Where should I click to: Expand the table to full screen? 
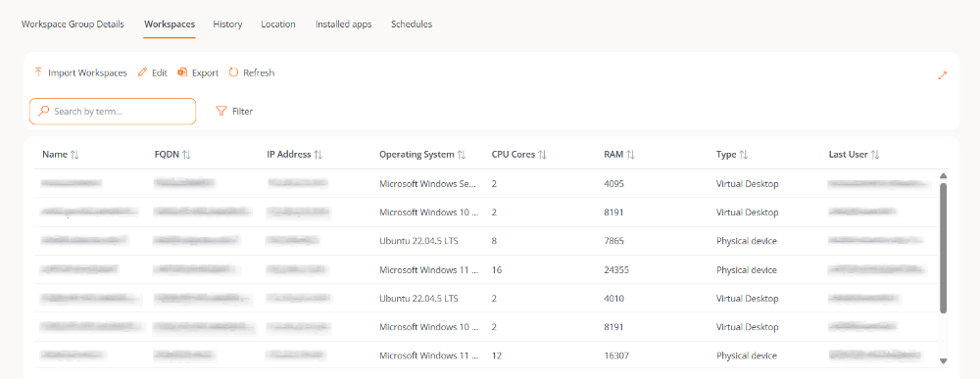point(943,75)
